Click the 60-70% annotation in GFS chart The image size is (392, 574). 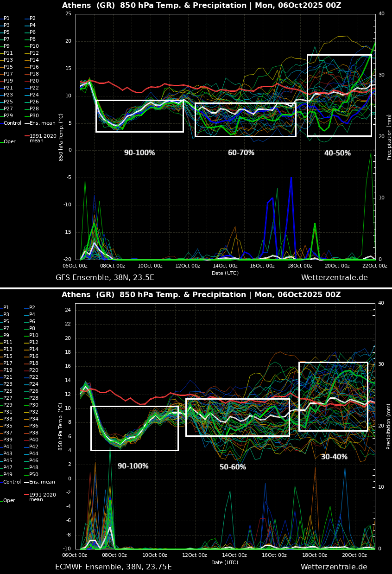pos(241,153)
